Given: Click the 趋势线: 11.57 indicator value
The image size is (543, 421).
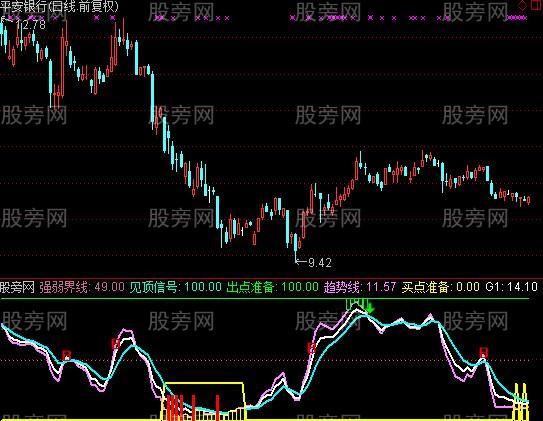Looking at the screenshot, I should (x=360, y=287).
